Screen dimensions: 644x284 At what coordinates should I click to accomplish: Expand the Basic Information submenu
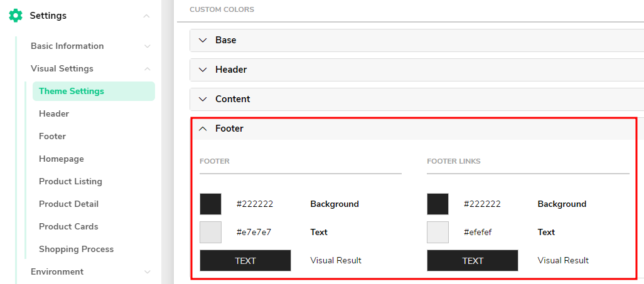[x=147, y=46]
